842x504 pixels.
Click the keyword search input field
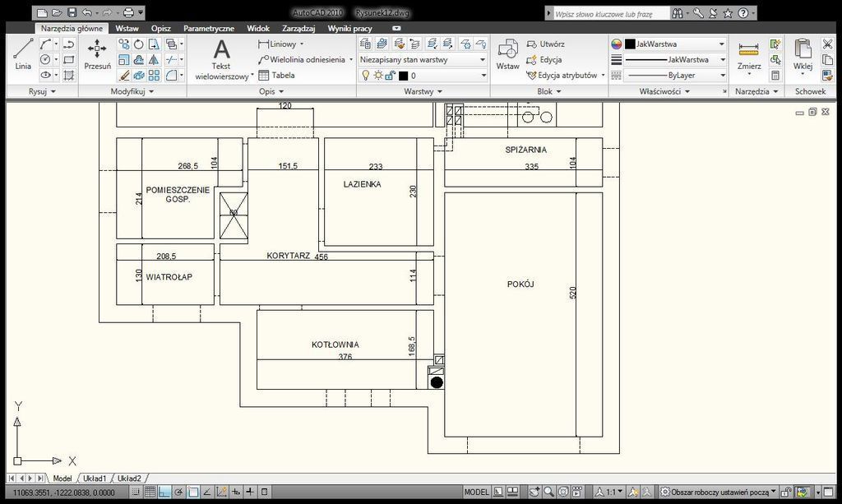pos(611,14)
